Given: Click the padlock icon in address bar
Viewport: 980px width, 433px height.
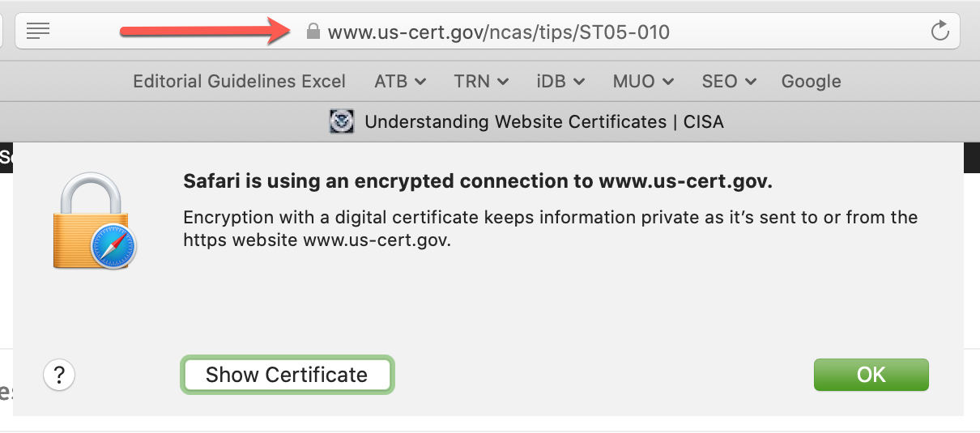Looking at the screenshot, I should pos(313,32).
